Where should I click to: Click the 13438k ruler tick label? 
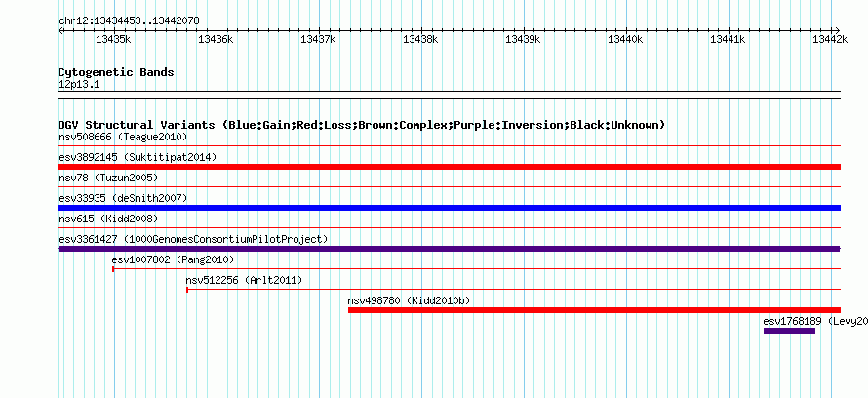pos(420,39)
